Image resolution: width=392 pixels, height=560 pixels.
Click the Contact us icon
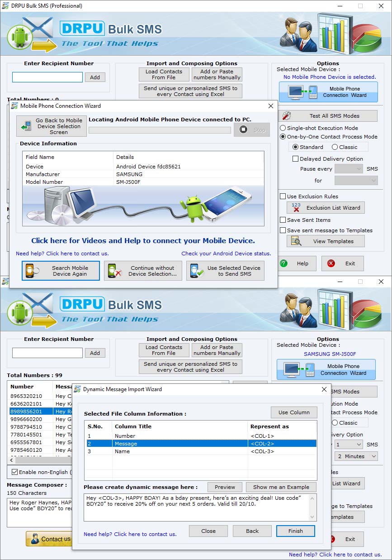pyautogui.click(x=33, y=539)
